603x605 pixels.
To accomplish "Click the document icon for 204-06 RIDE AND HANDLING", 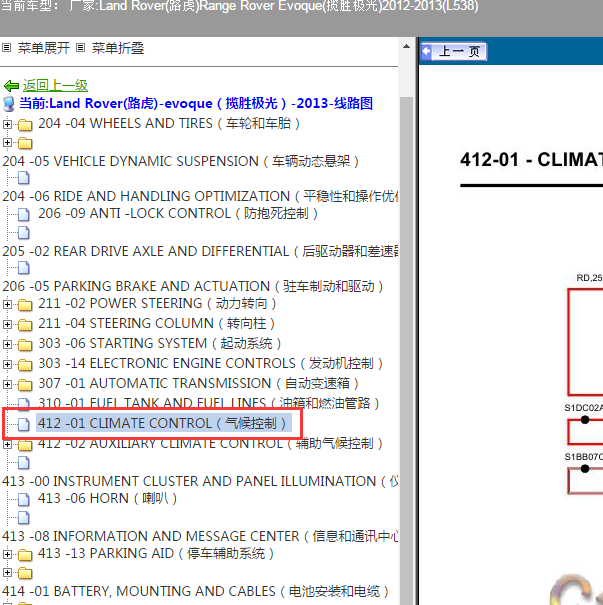I will [24, 178].
